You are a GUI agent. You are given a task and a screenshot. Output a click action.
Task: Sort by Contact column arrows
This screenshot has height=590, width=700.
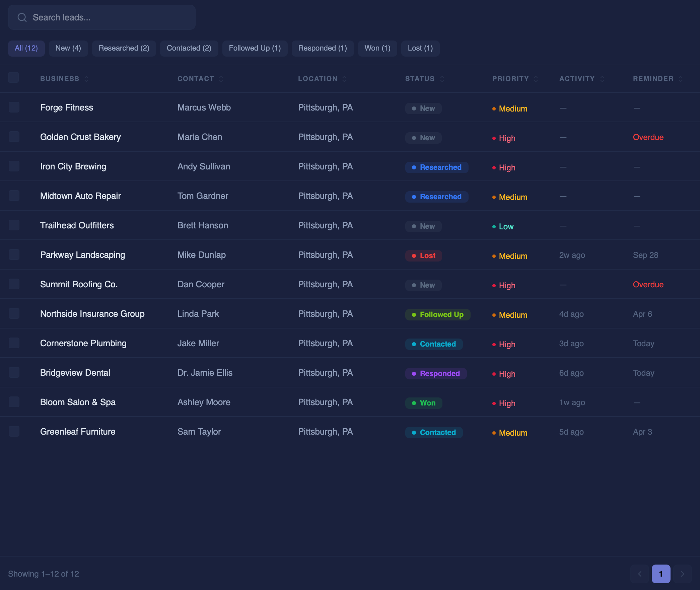pos(221,79)
